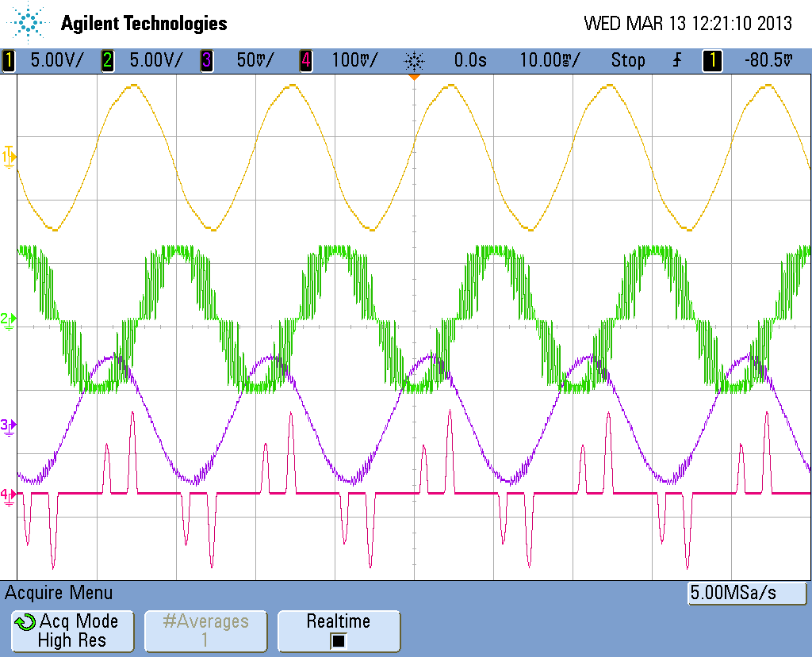Select the channel 2 green badge
The width and height of the screenshot is (812, 657).
[x=107, y=60]
